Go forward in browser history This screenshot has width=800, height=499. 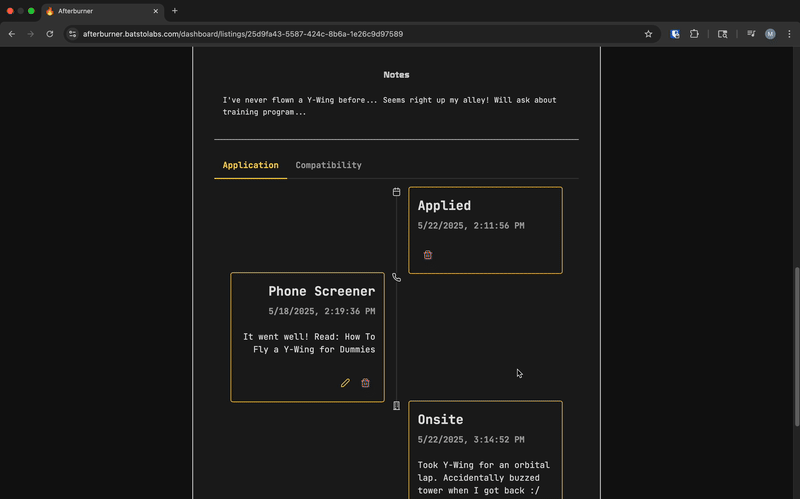point(31,34)
